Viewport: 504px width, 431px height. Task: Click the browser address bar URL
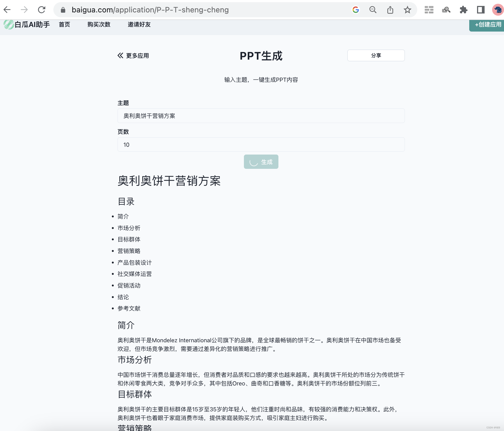(150, 10)
